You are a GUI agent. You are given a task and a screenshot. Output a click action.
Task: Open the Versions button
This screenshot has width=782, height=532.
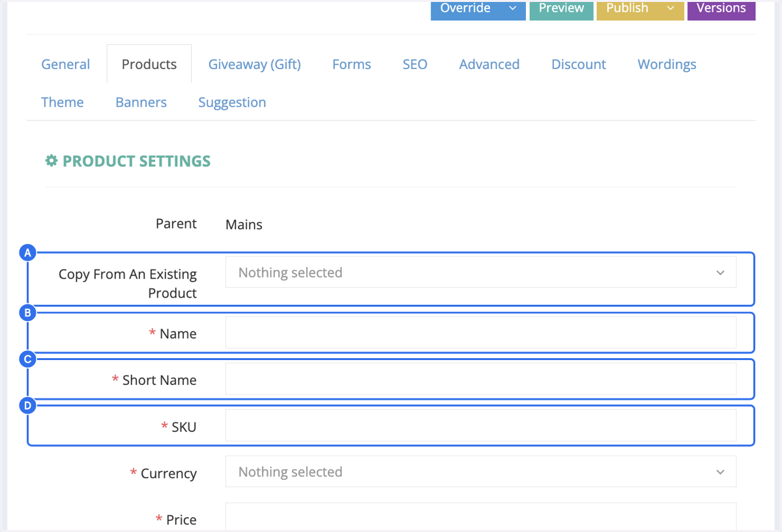click(x=721, y=9)
